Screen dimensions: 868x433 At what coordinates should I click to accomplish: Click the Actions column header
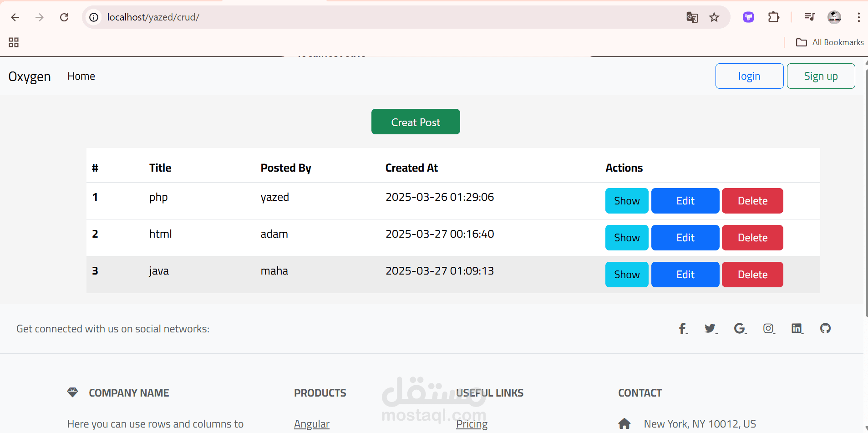(x=624, y=168)
